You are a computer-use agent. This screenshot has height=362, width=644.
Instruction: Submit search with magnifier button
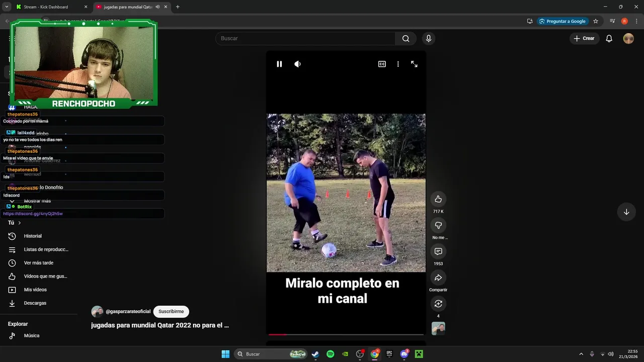(406, 38)
